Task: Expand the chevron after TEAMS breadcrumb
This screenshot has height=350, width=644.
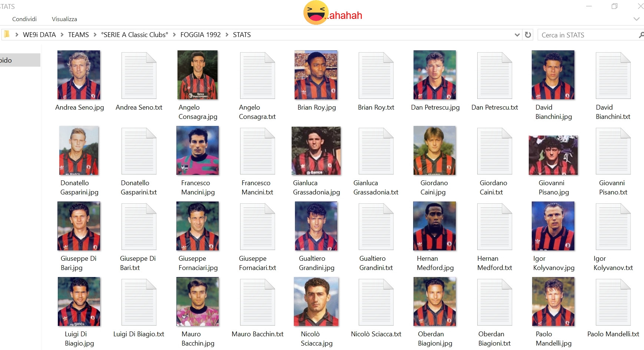Action: coord(95,35)
